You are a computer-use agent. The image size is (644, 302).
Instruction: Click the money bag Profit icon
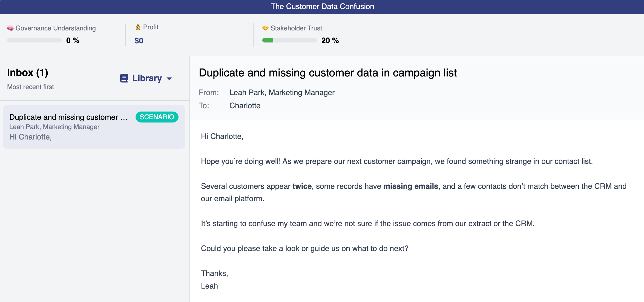click(138, 27)
